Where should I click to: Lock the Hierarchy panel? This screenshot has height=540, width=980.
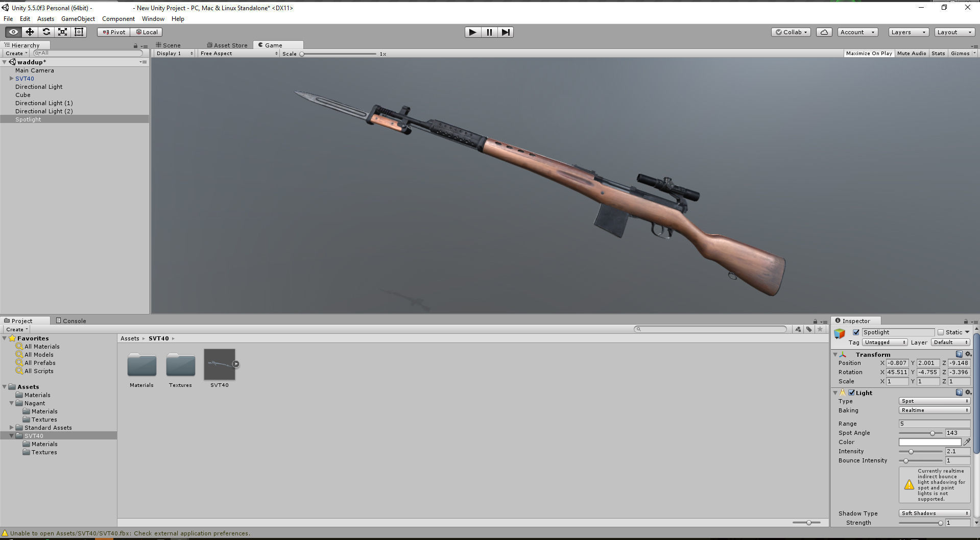(x=135, y=45)
